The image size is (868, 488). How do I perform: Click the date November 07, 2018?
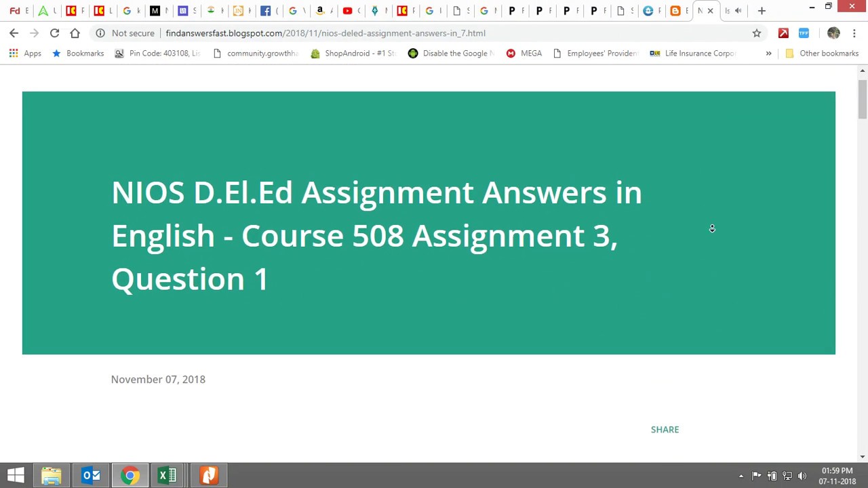point(158,380)
